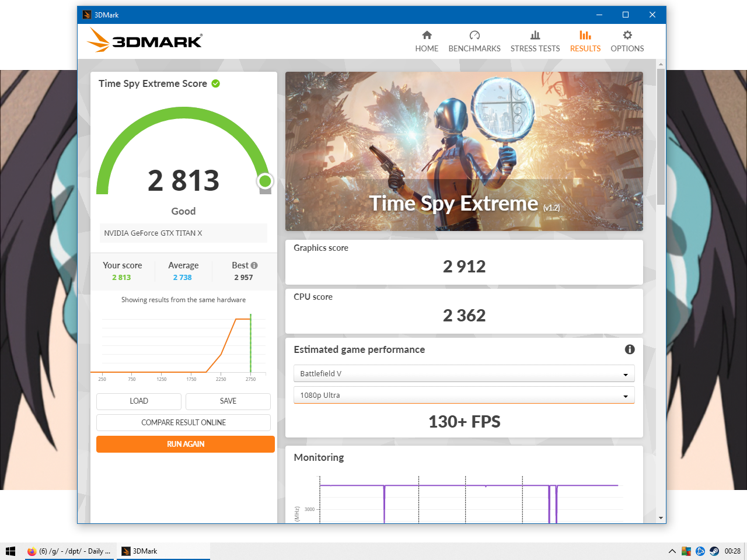Click the Estimated game performance info icon
Viewport: 747px width, 560px height.
pos(630,349)
